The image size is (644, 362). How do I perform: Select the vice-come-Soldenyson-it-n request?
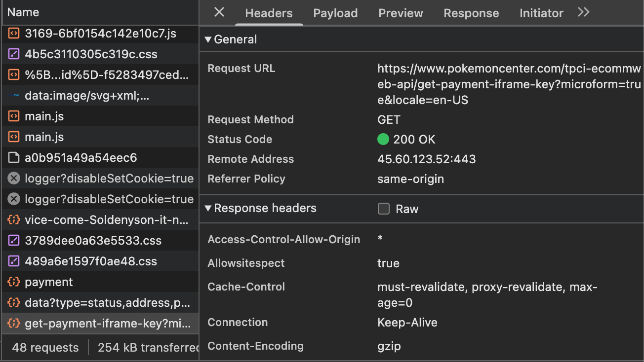tap(100, 220)
